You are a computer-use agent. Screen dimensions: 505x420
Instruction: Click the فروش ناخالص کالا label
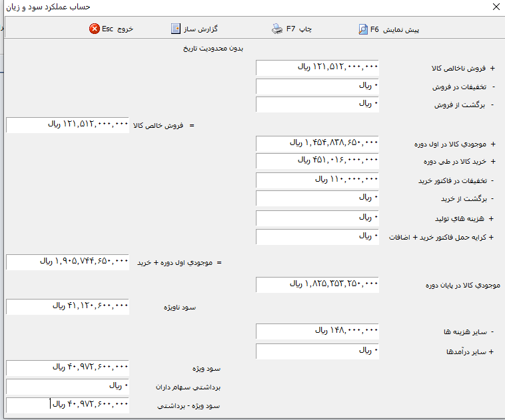point(458,69)
